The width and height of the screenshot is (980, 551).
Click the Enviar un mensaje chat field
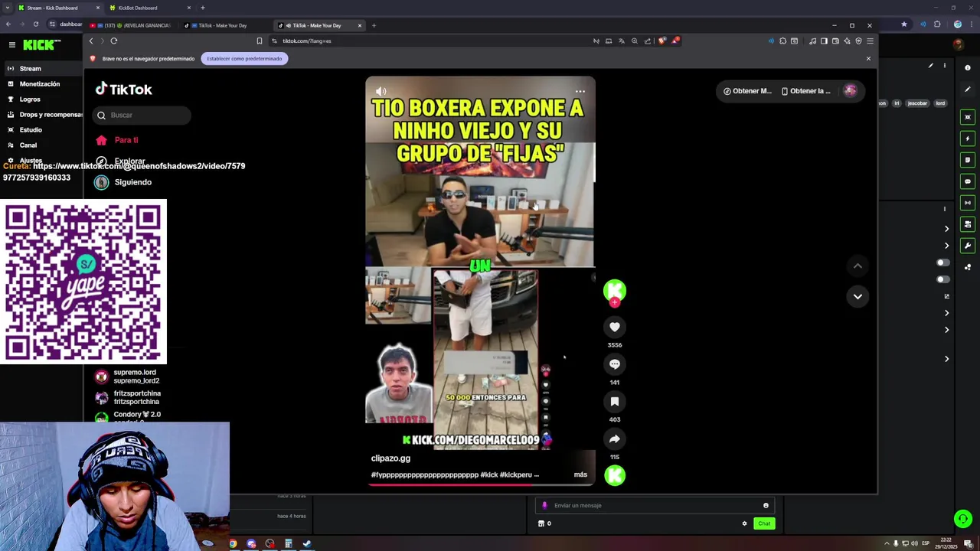(x=655, y=505)
